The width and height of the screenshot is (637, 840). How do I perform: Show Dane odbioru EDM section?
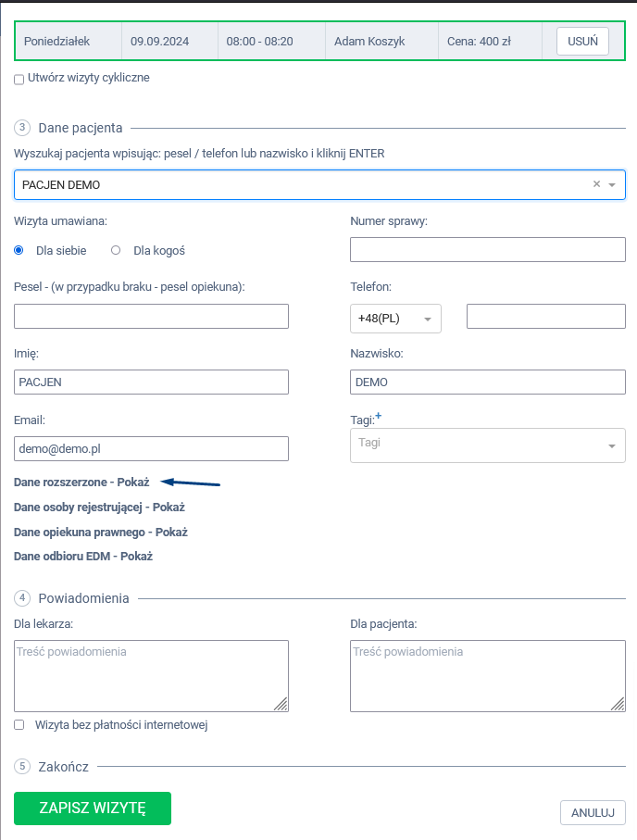point(82,557)
